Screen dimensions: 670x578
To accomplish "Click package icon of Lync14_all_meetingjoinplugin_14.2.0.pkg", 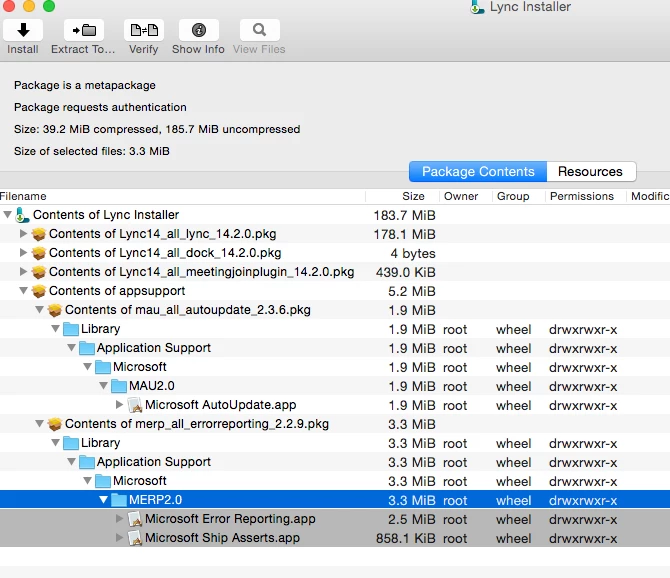I will tap(39, 272).
